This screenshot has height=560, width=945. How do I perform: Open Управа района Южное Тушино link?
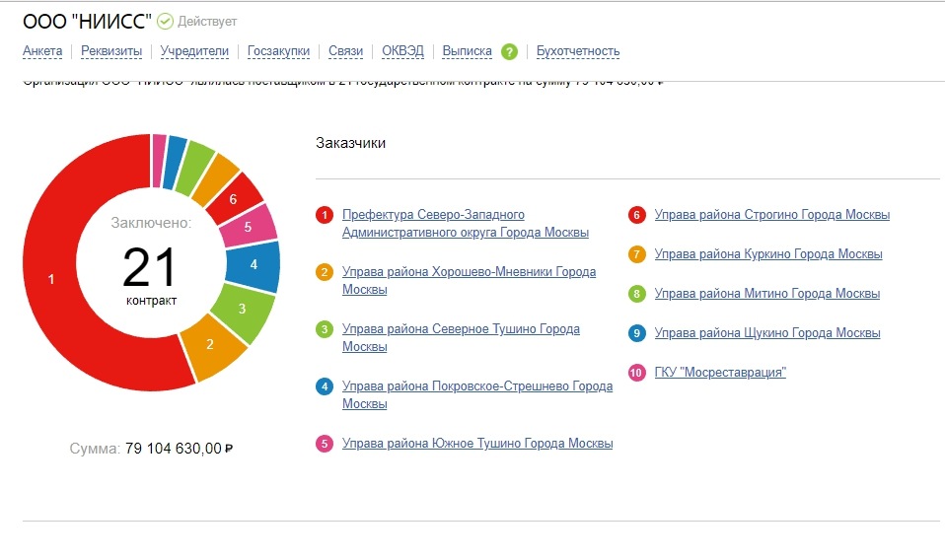[x=477, y=444]
